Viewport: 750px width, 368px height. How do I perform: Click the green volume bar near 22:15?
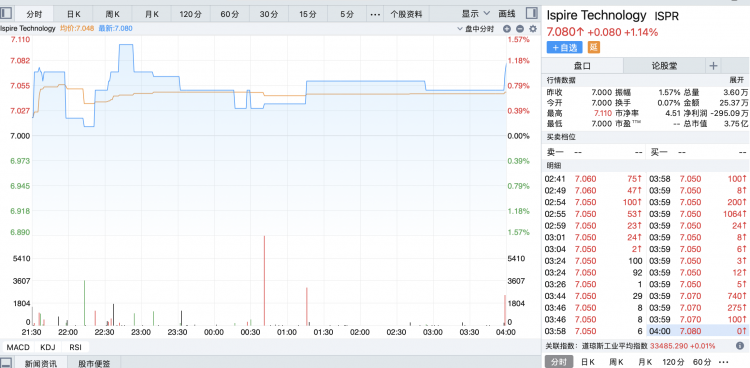[x=84, y=303]
